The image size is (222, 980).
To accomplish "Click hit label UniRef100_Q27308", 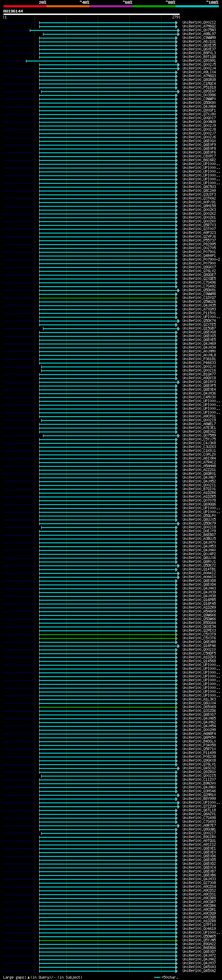I will click(x=199, y=883).
